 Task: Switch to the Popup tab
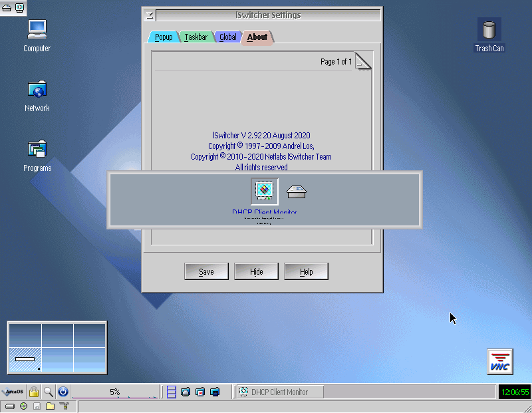(164, 37)
